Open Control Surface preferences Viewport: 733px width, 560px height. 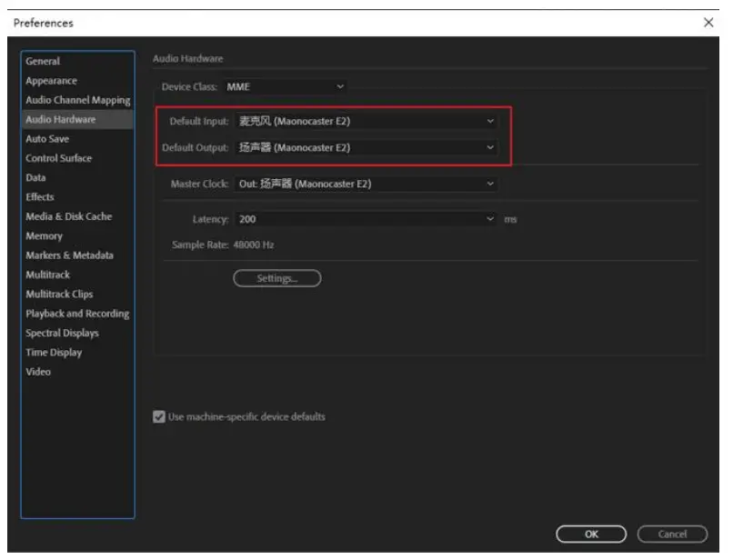(x=58, y=158)
